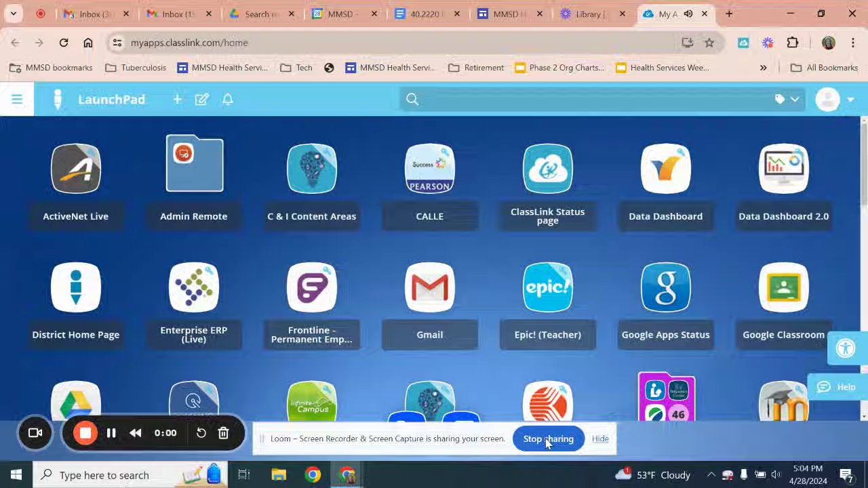Open Frontline Permanent Emp app icon
Screen dimensions: 868x488
pyautogui.click(x=311, y=287)
